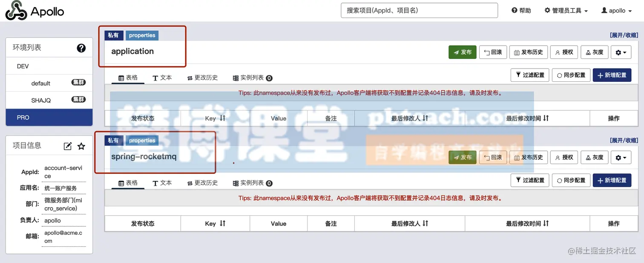Click 灰度 for spring-rocketmq namespace
Screen dimensions: 644x263
click(x=594, y=157)
